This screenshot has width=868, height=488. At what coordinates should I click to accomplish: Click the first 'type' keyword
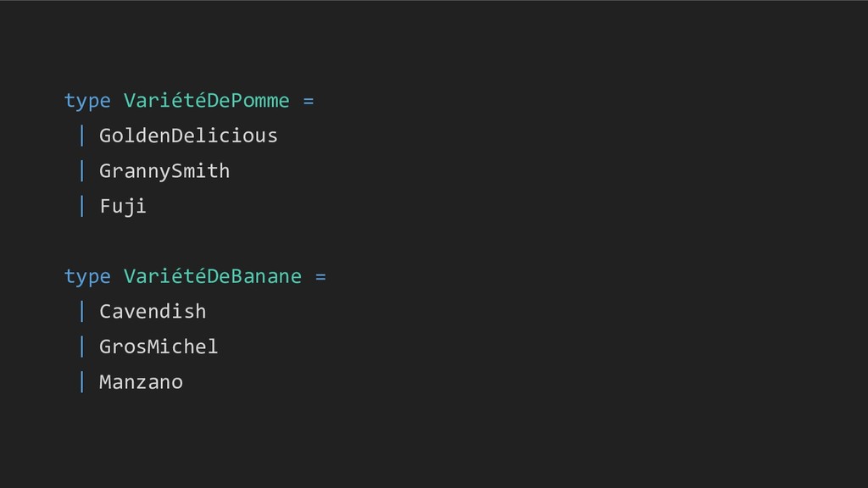(87, 102)
